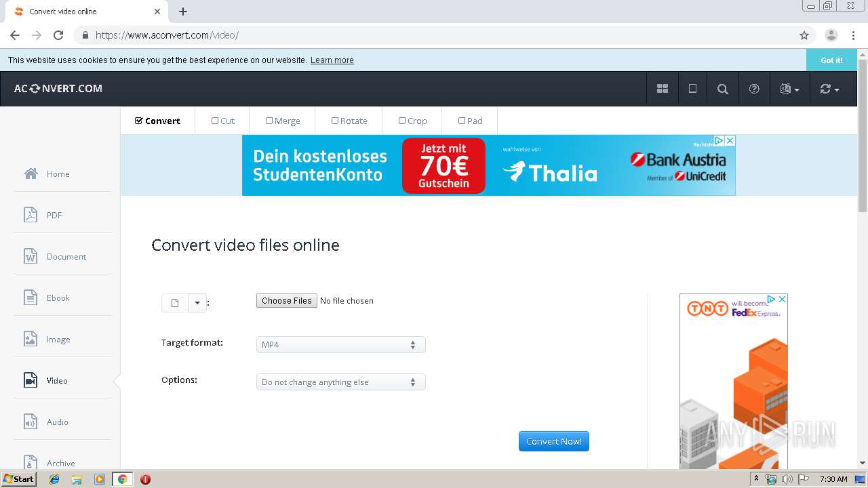
Task: Toggle the Merge checkbox
Action: [x=269, y=121]
